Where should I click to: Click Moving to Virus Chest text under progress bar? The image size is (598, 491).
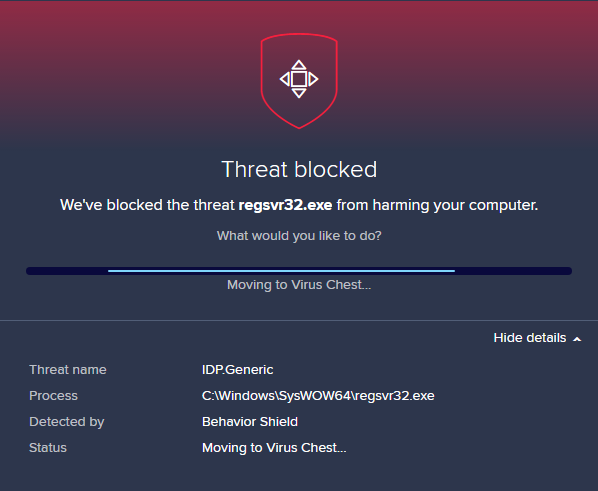point(299,285)
